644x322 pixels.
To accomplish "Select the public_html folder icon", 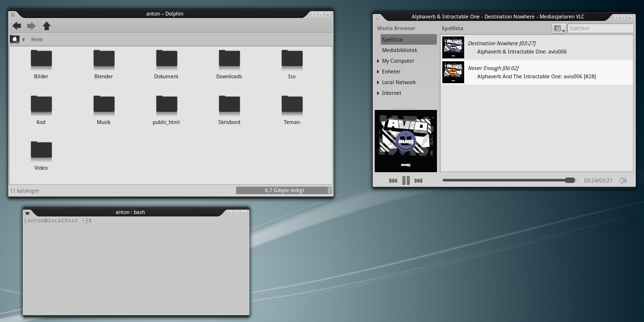I will click(x=167, y=105).
